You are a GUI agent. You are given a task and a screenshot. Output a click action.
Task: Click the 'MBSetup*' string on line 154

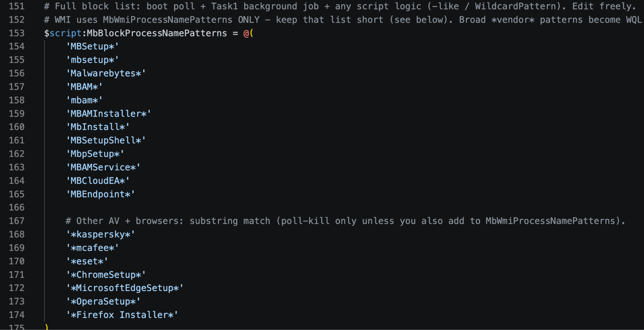tap(92, 47)
